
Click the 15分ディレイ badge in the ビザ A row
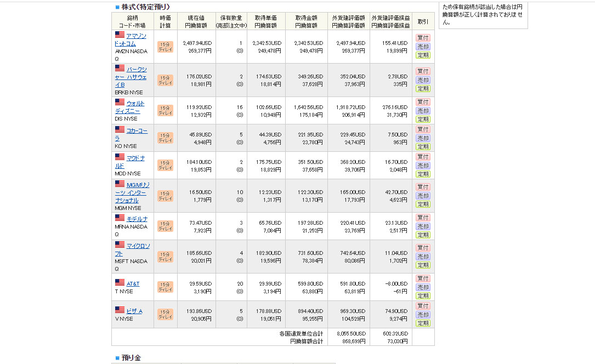point(166,314)
